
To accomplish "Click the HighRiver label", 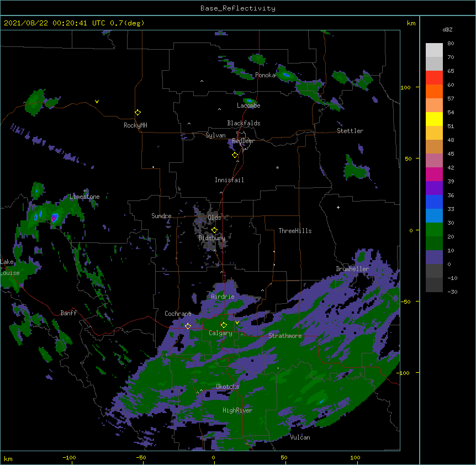I will pos(237,410).
